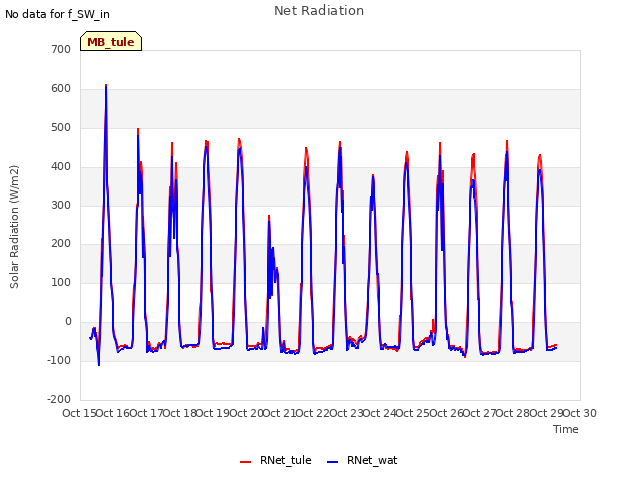Click the Solar Radiation (W/m2) axis label
Viewport: 640px width, 480px height.
click(14, 227)
